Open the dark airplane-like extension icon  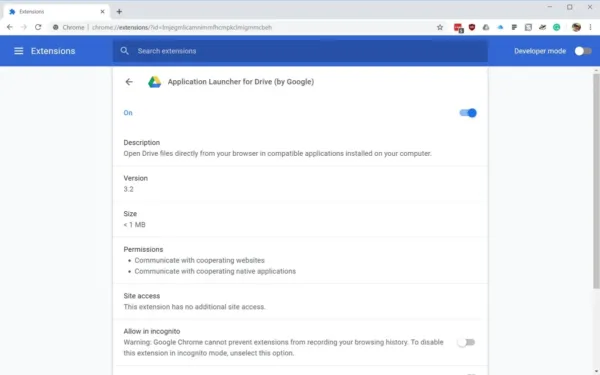[x=542, y=27]
